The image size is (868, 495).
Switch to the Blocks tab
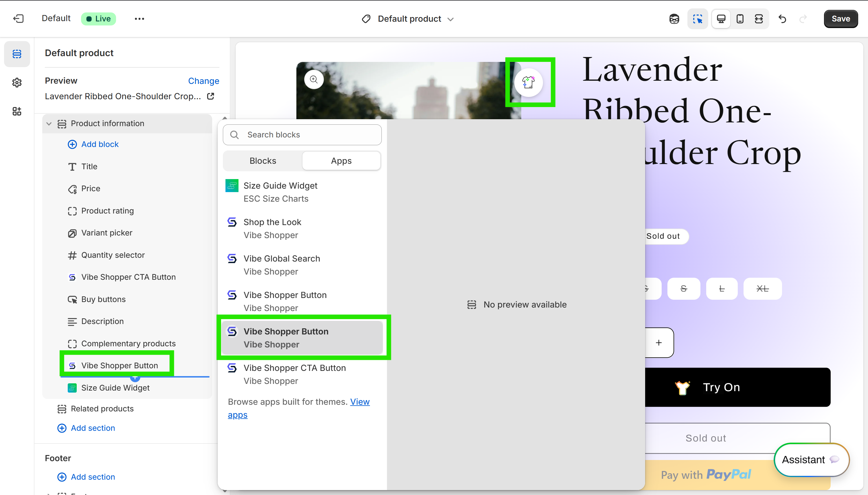click(x=262, y=161)
